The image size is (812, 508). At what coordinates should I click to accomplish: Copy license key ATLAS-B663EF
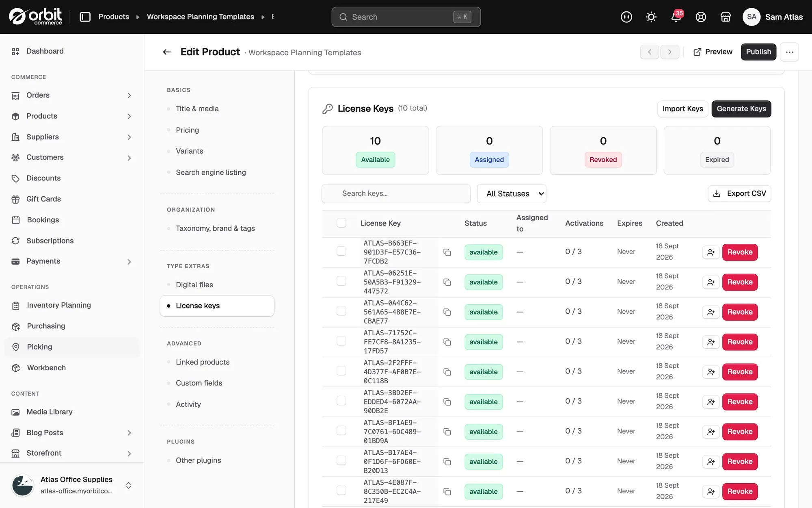447,252
